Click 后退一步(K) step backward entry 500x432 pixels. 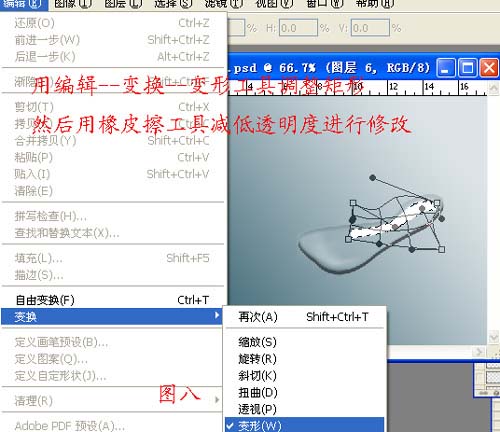point(112,57)
